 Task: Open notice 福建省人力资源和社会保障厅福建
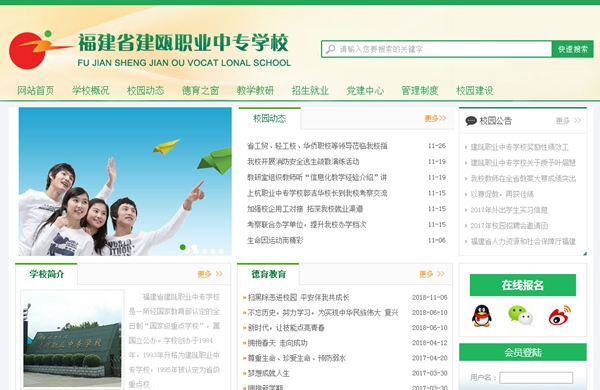(x=523, y=241)
